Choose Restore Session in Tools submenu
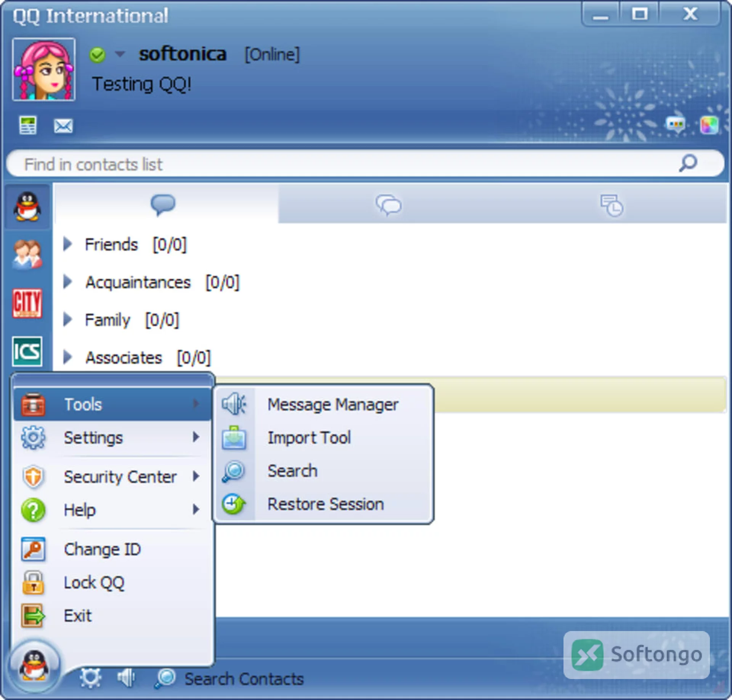Screen dimensions: 732x700 (x=323, y=504)
